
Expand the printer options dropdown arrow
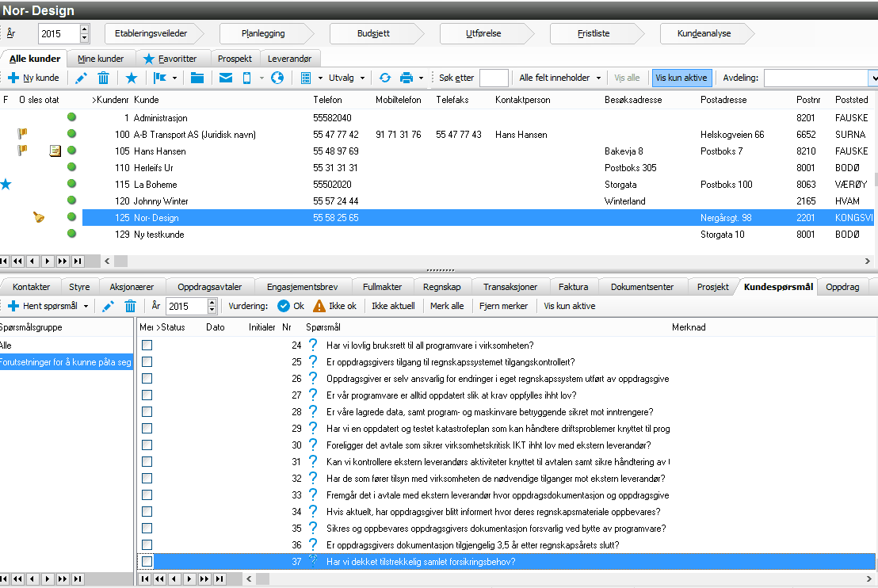[x=421, y=78]
